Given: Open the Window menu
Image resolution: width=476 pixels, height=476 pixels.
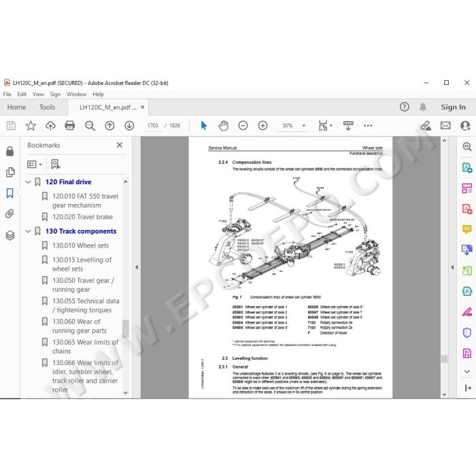Looking at the screenshot, I should tap(76, 94).
